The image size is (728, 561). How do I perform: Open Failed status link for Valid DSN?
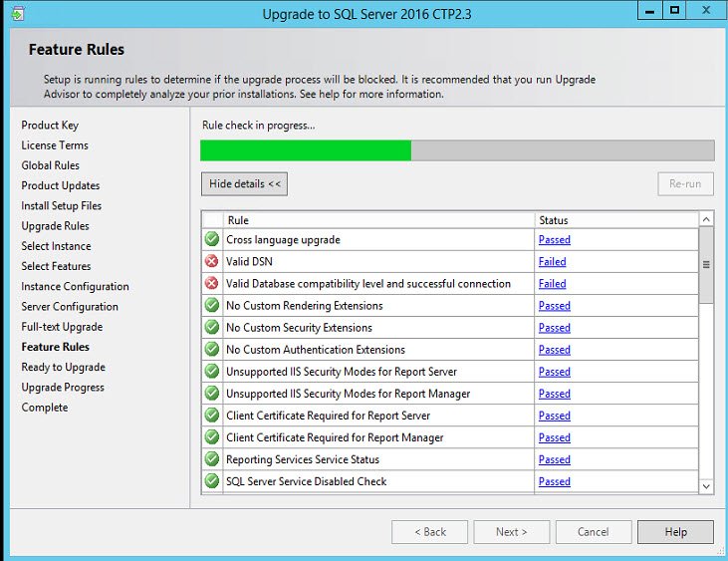pyautogui.click(x=552, y=261)
